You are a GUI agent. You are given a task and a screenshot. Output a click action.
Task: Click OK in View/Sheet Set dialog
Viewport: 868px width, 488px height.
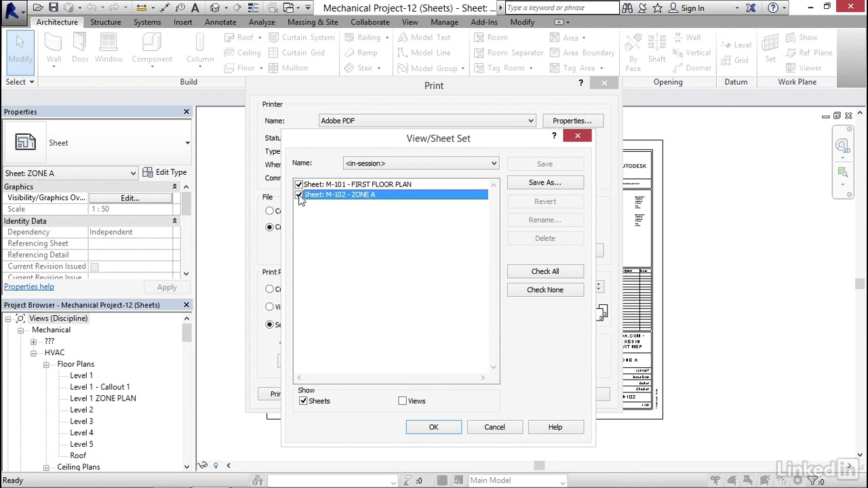pyautogui.click(x=433, y=427)
